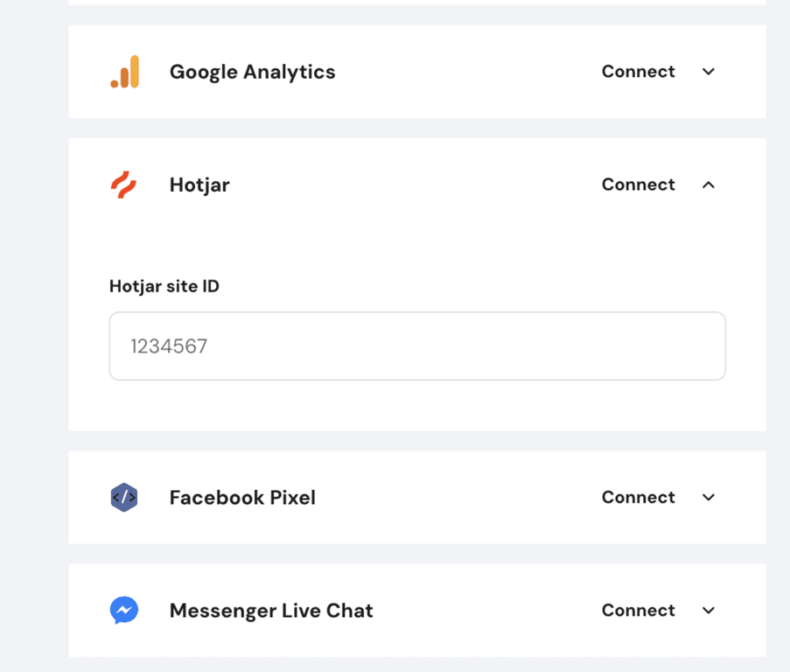Screen dimensions: 790x672
Task: Click the Facebook Pixel code icon
Action: coord(123,497)
